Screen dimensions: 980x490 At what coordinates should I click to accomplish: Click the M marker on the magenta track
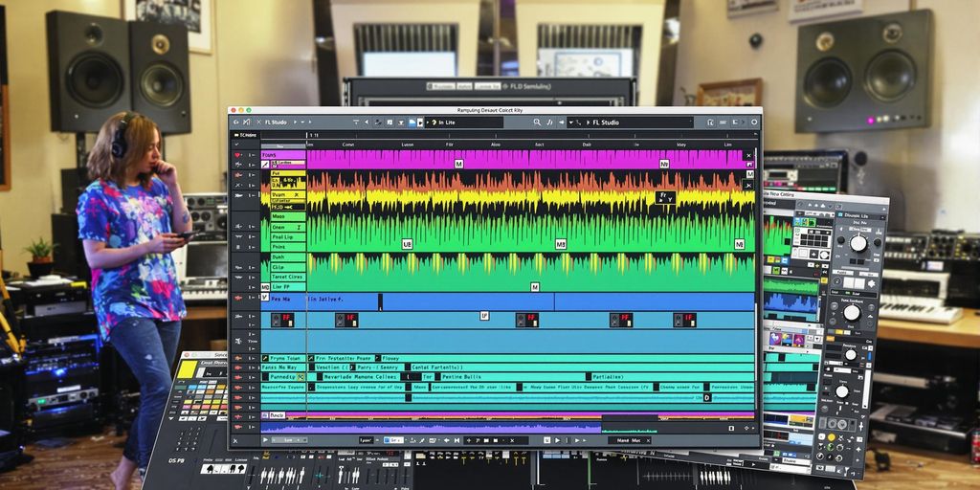point(458,164)
